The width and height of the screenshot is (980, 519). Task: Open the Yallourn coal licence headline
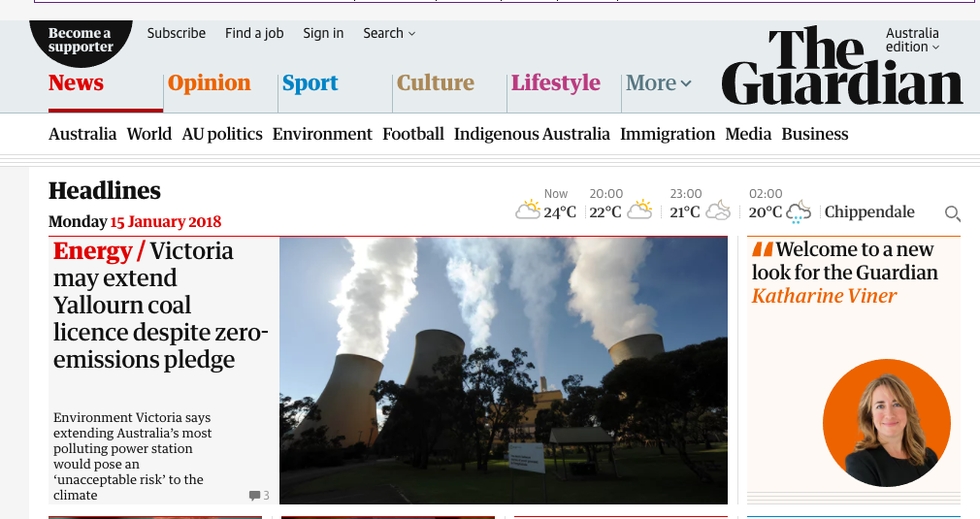[x=160, y=306]
